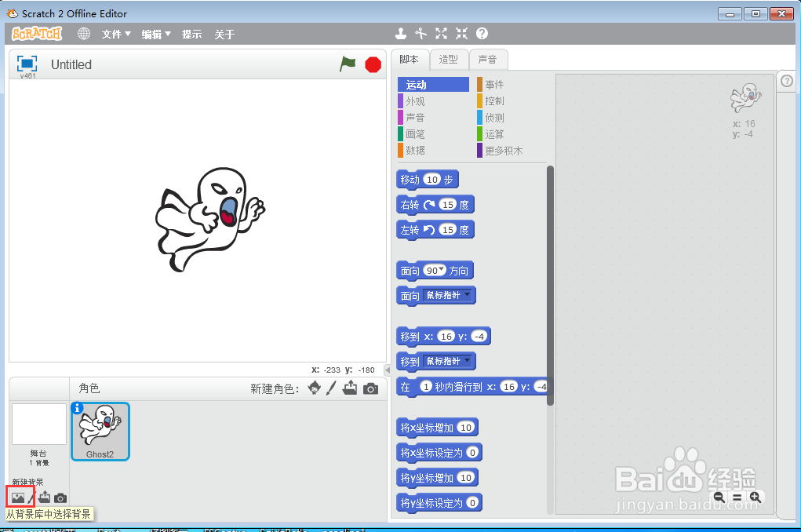This screenshot has height=532, width=801.
Task: Toggle stage full-screen presentation mode
Action: coord(27,64)
